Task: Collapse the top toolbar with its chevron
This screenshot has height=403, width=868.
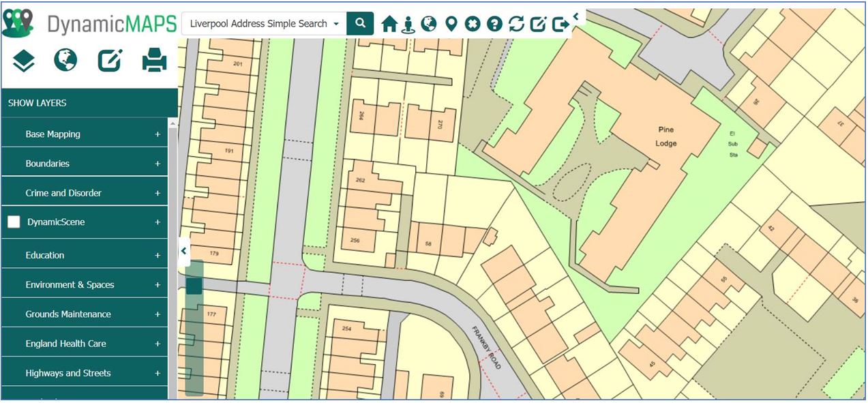Action: (x=576, y=16)
